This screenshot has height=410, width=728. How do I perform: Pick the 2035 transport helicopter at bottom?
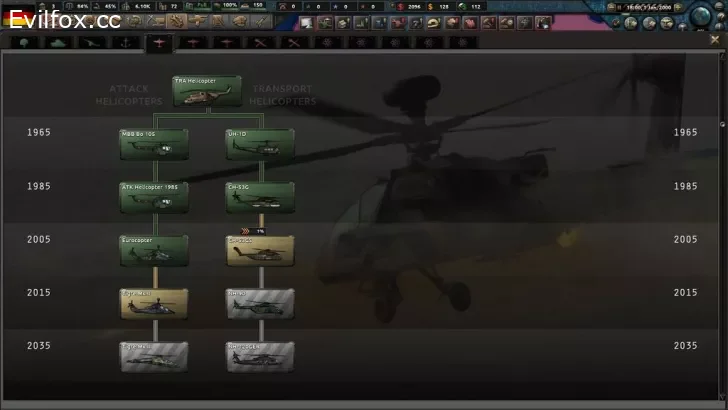(x=260, y=357)
